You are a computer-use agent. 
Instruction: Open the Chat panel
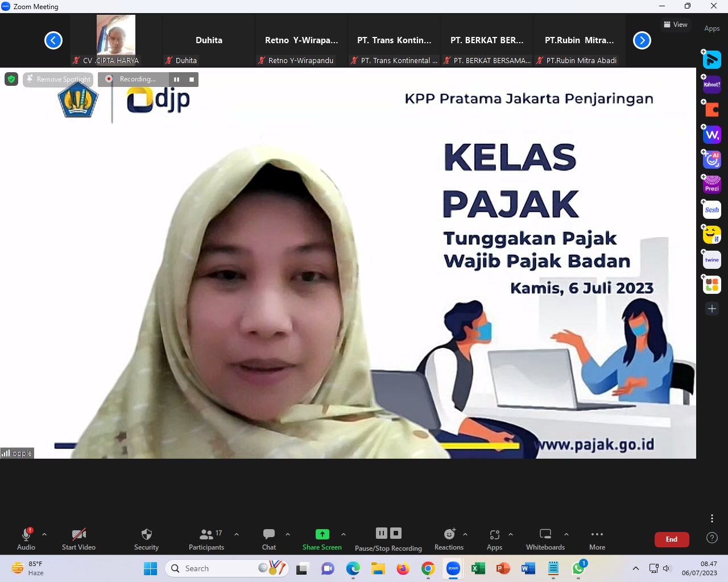coord(269,538)
